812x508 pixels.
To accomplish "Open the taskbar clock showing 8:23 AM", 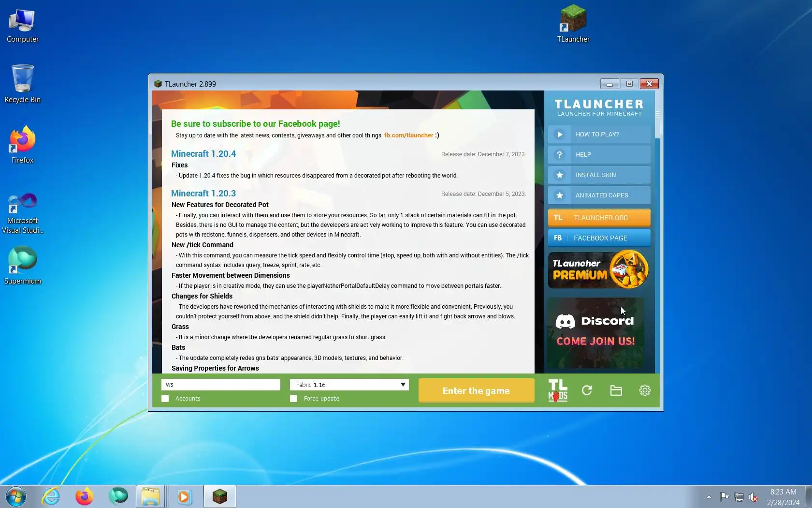I will [783, 497].
